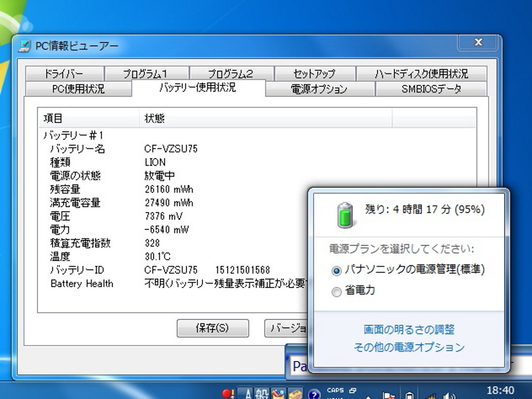This screenshot has width=532, height=399.
Task: Click the green battery icon in power popup
Action: [x=345, y=215]
